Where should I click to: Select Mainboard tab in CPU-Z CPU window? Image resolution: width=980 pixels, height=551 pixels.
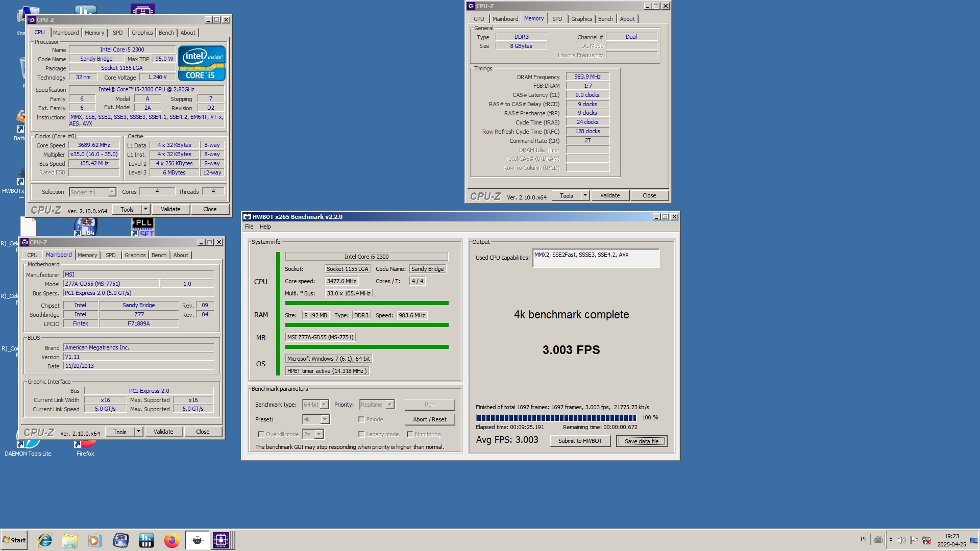pyautogui.click(x=66, y=33)
